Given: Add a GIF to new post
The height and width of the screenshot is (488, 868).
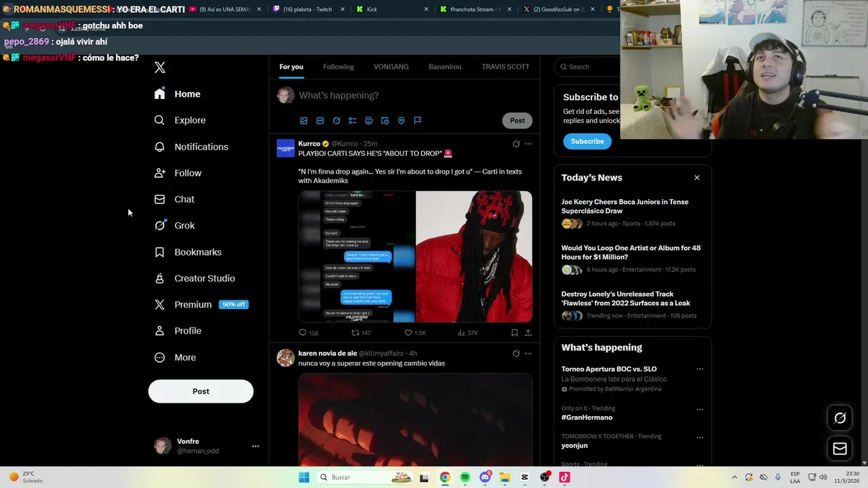Looking at the screenshot, I should click(320, 121).
